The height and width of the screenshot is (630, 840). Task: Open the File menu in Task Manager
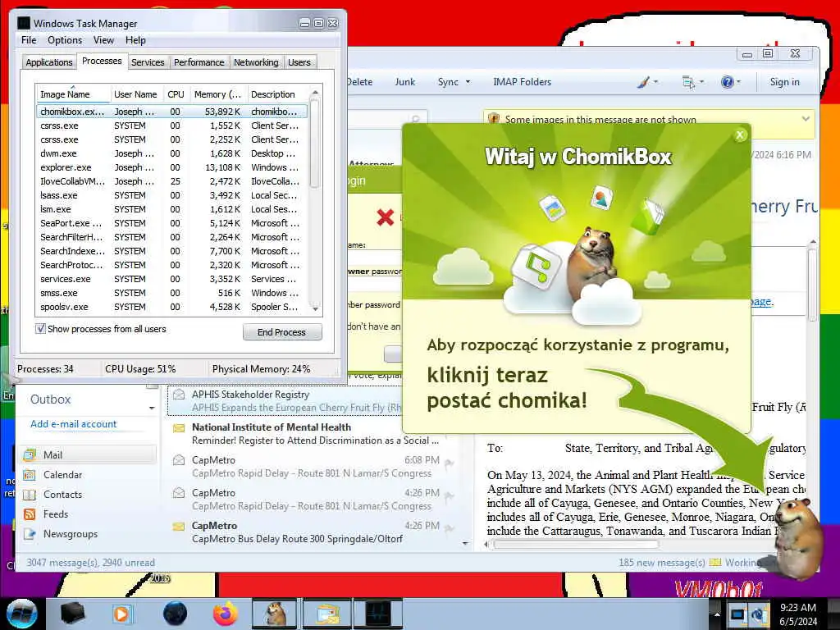point(29,40)
